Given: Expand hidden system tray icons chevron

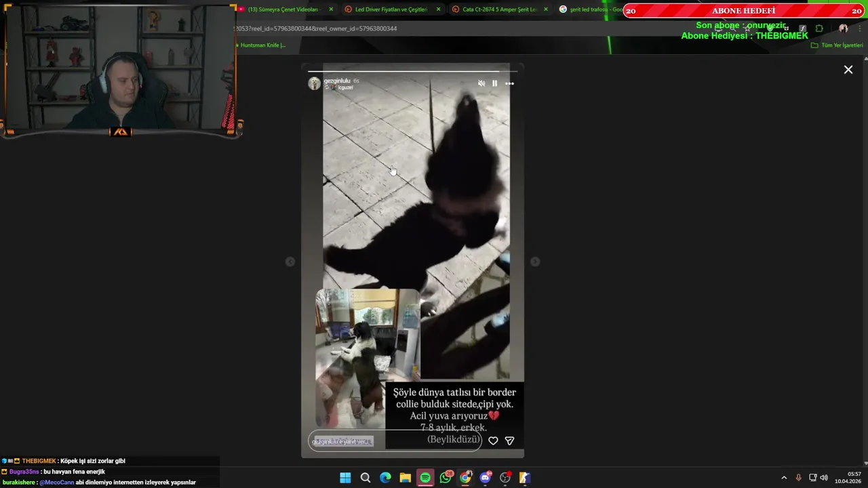Looking at the screenshot, I should 784,478.
